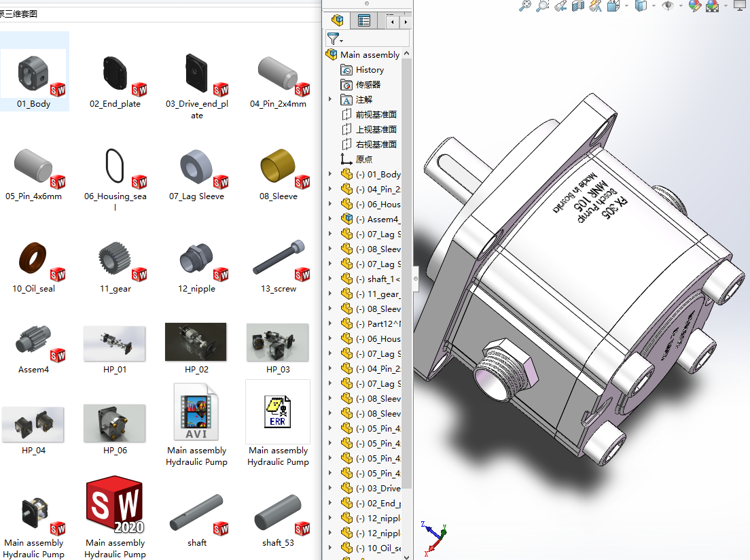Select the Zoom to Area tool
The height and width of the screenshot is (560, 750).
click(x=542, y=6)
